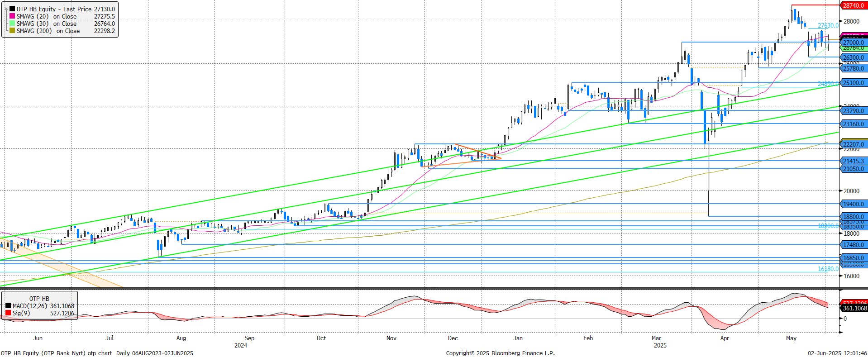Image resolution: width=868 pixels, height=357 pixels.
Task: Click the black OTP HB Equity swatch
Action: click(x=12, y=9)
